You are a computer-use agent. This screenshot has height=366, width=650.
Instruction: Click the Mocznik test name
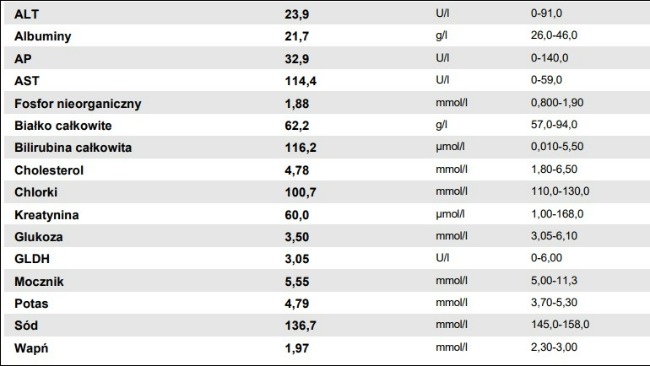pyautogui.click(x=39, y=282)
